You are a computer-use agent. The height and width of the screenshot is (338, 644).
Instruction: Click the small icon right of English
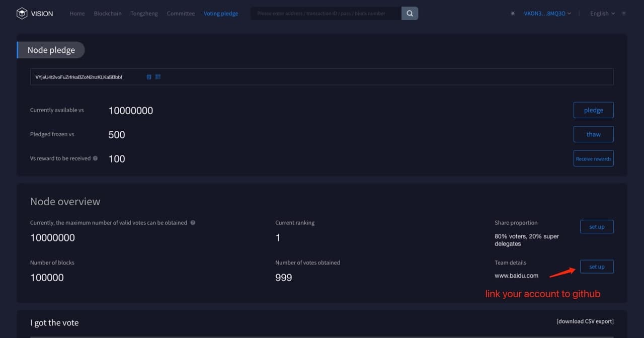coord(624,14)
